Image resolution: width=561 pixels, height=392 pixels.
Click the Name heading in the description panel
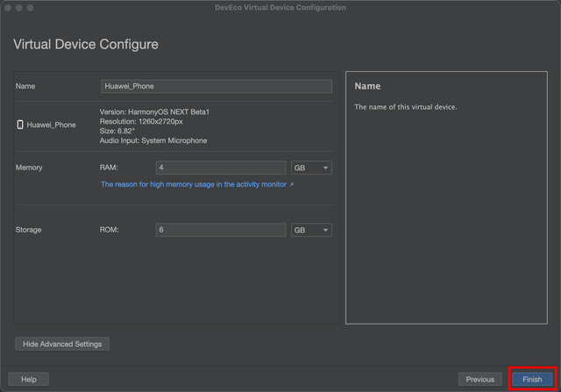coord(367,86)
